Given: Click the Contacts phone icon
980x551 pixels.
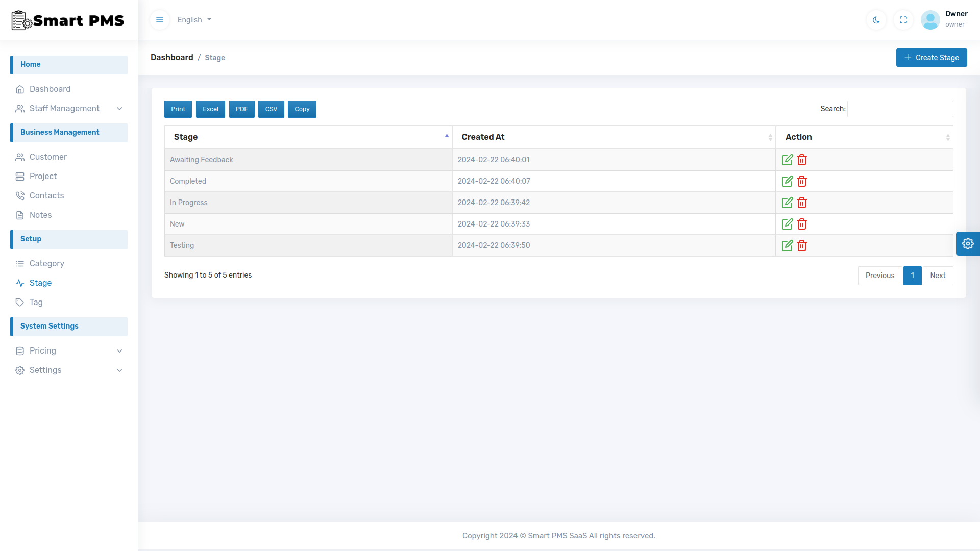Looking at the screenshot, I should 20,195.
